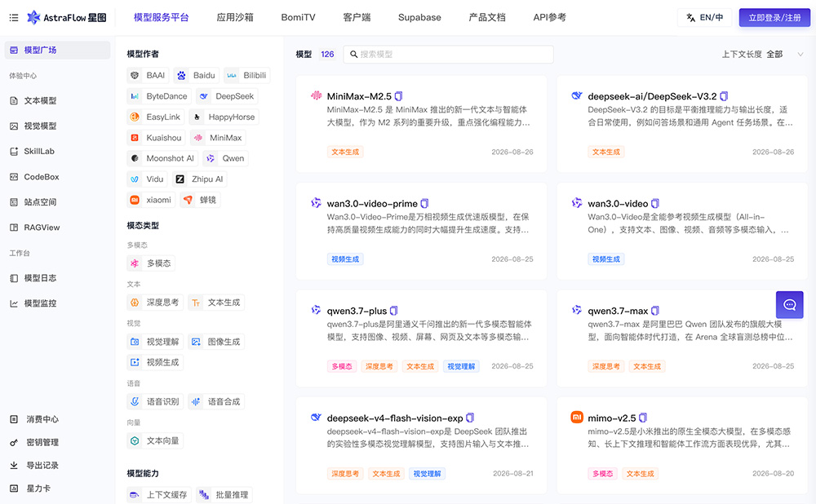
Task: Copy the wan3.0-video model name
Action: coord(655,203)
